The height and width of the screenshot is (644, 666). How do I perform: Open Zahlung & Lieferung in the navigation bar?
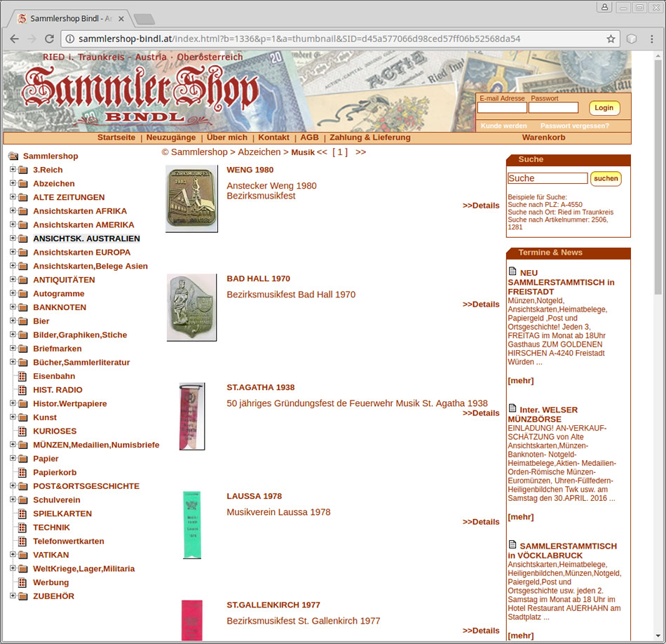coord(370,137)
